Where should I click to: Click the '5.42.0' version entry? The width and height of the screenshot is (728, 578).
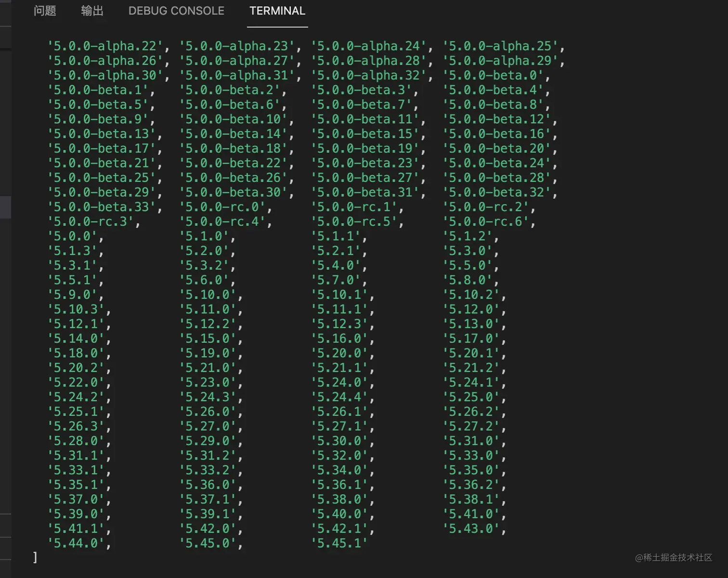[x=208, y=529]
